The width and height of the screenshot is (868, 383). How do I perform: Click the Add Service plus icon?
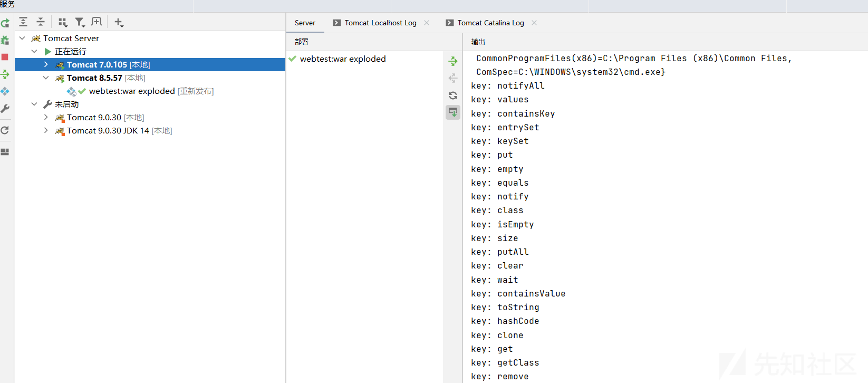119,22
